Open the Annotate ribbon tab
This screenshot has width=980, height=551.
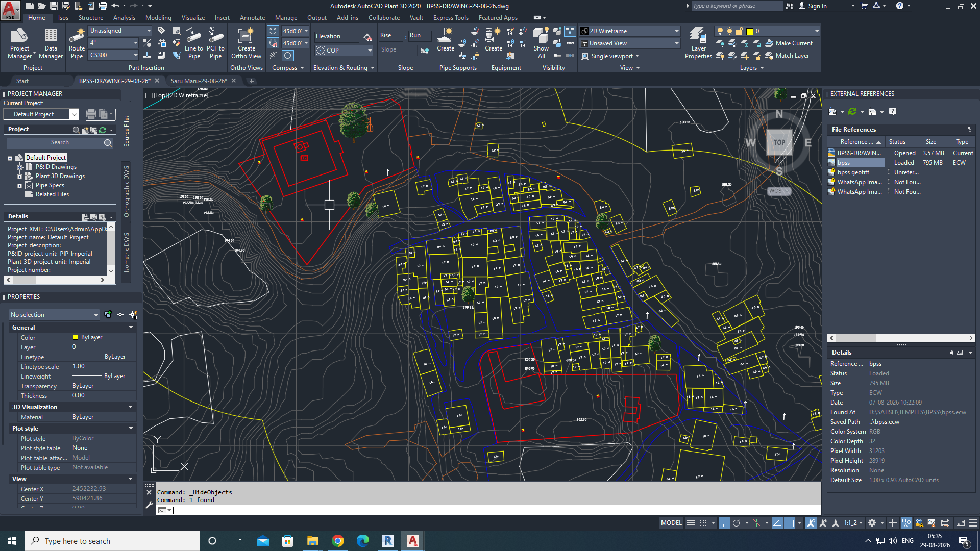[x=252, y=17]
